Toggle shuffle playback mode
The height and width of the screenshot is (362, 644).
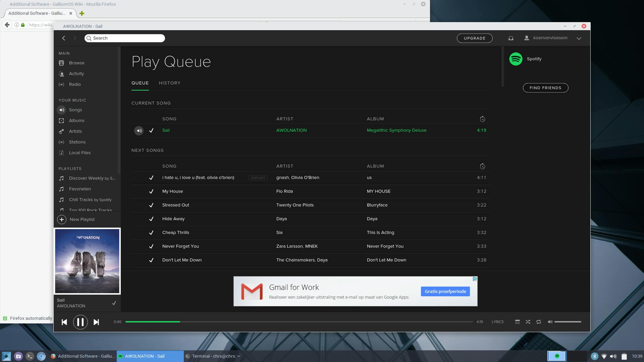click(528, 322)
